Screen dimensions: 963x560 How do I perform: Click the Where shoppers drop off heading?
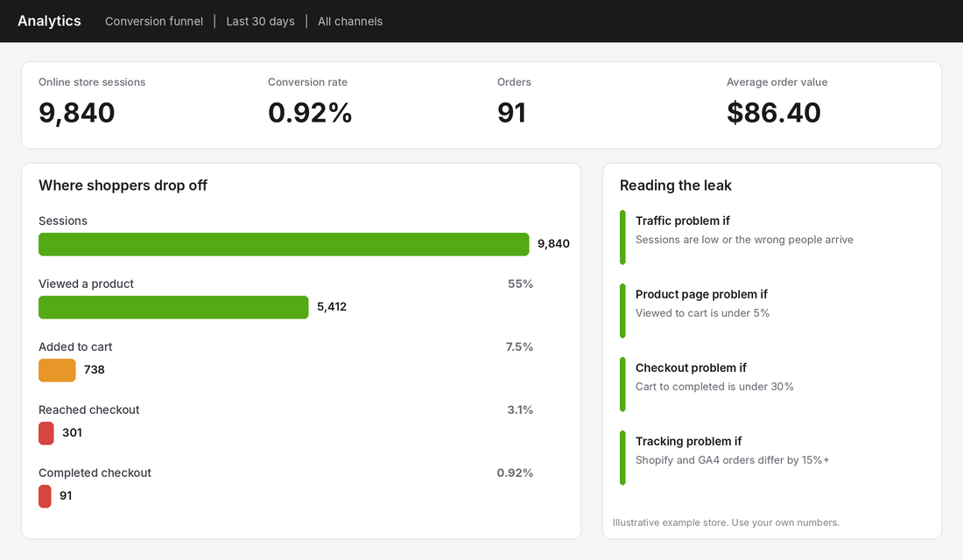[123, 185]
